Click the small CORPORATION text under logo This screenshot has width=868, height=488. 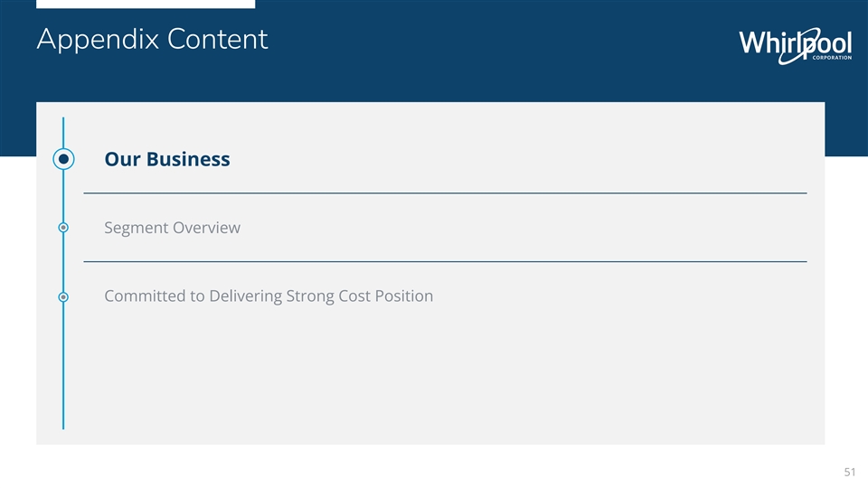point(823,58)
